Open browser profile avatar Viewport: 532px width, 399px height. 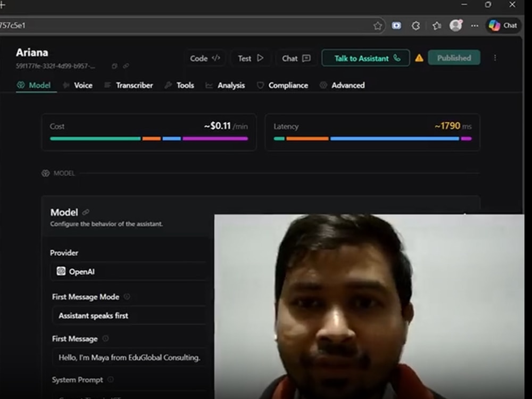coord(456,26)
